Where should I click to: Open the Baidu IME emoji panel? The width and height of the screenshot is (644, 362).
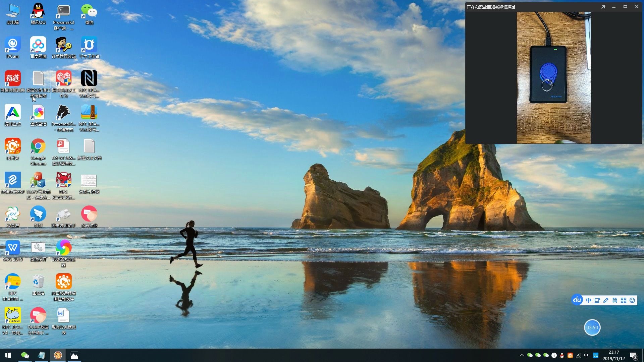pyautogui.click(x=632, y=300)
